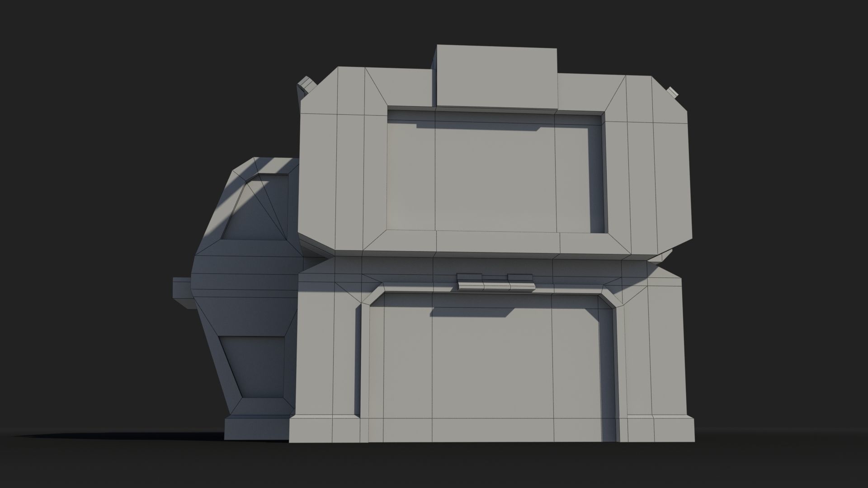Viewport: 868px width, 488px height.
Task: Select the hinge latch above the lower panel
Action: click(x=496, y=282)
